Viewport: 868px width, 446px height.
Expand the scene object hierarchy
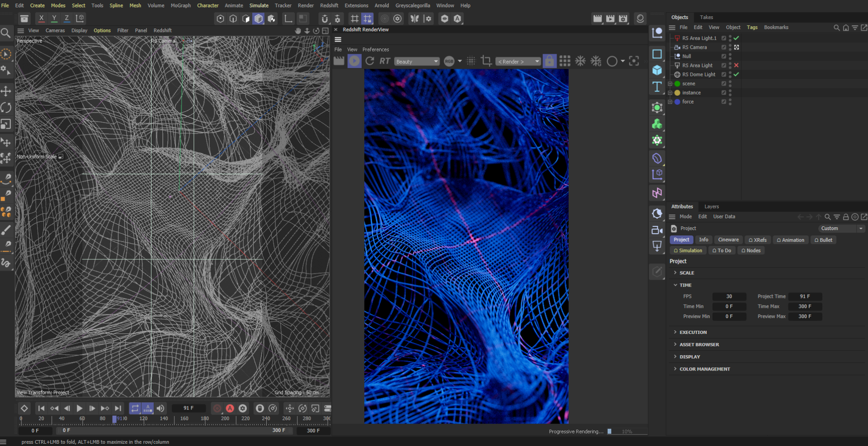670,84
